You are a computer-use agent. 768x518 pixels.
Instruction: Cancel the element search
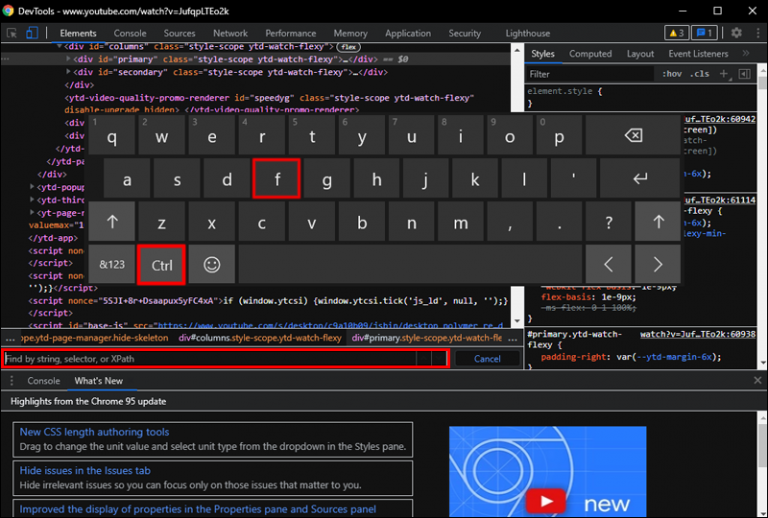487,359
